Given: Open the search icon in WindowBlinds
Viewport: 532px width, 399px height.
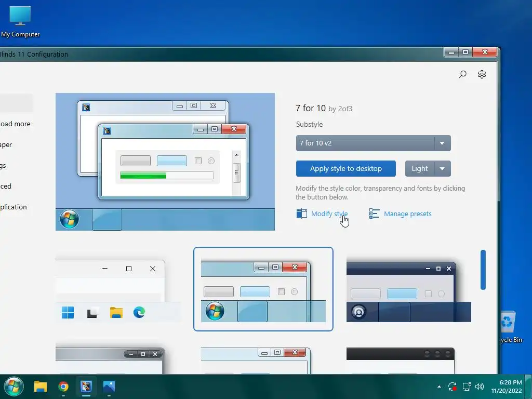Looking at the screenshot, I should tap(462, 74).
